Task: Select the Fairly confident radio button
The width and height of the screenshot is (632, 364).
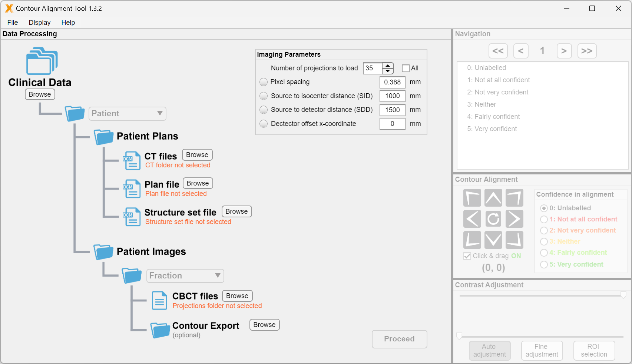Action: [x=544, y=253]
